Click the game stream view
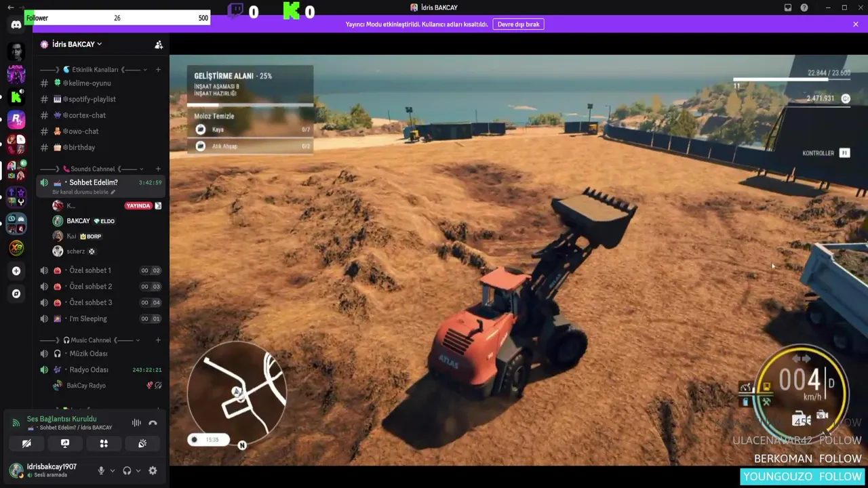This screenshot has width=868, height=488. (519, 260)
